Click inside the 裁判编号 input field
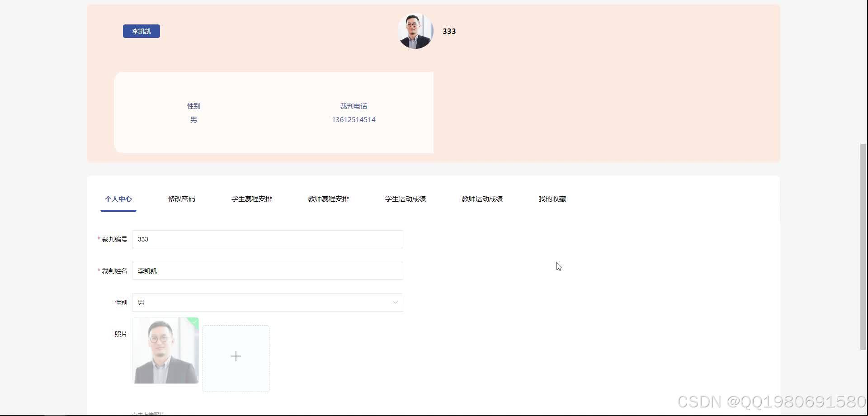The width and height of the screenshot is (868, 416). click(x=267, y=239)
